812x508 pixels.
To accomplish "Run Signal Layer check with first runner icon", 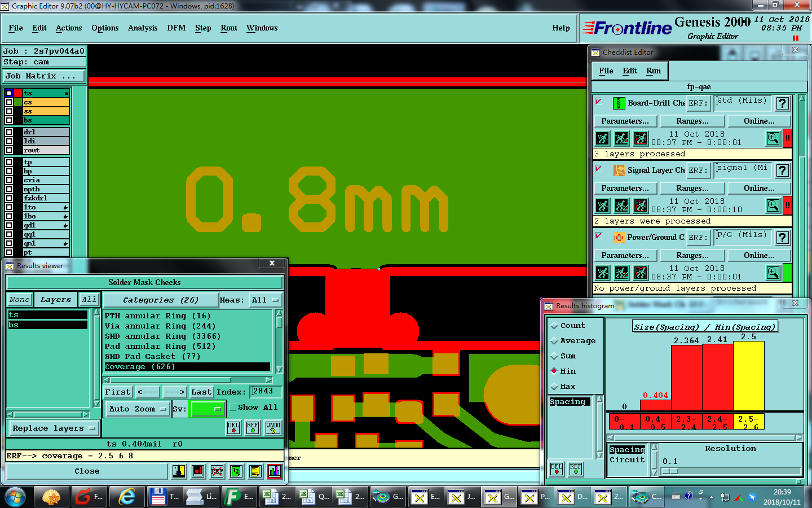I will pos(603,205).
